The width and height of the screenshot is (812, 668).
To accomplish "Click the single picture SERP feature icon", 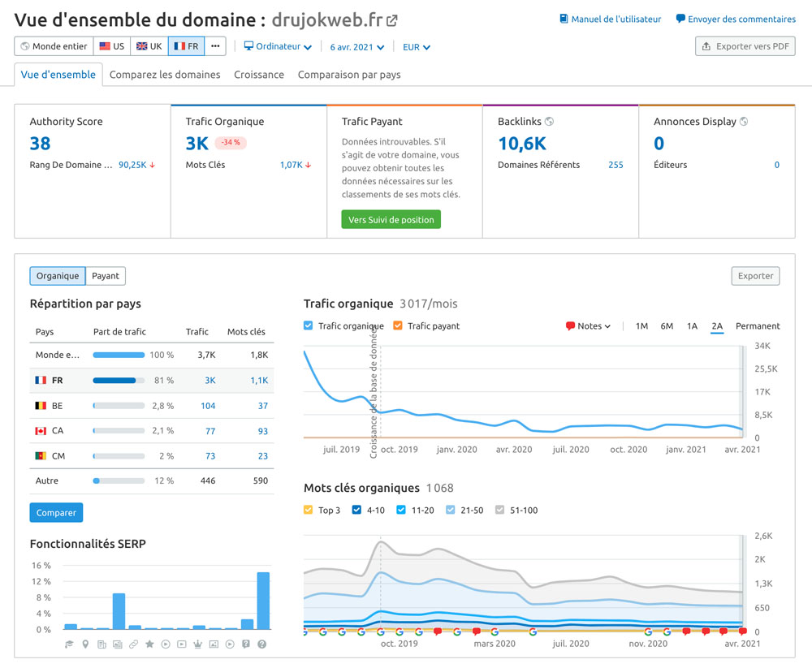I will click(x=214, y=644).
